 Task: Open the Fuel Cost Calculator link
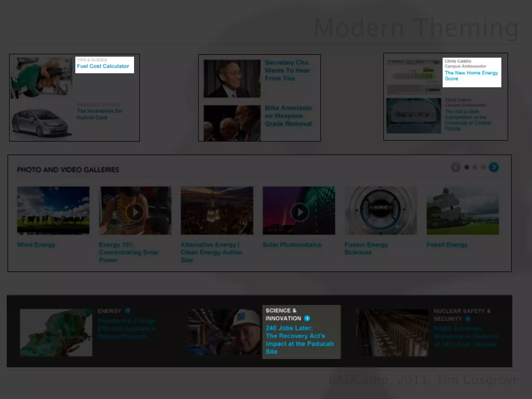103,66
